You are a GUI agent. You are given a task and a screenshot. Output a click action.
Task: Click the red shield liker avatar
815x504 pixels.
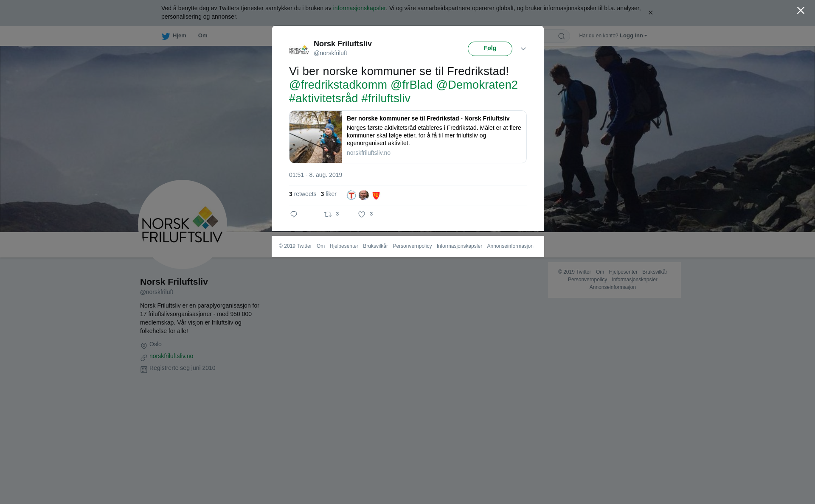pos(376,195)
